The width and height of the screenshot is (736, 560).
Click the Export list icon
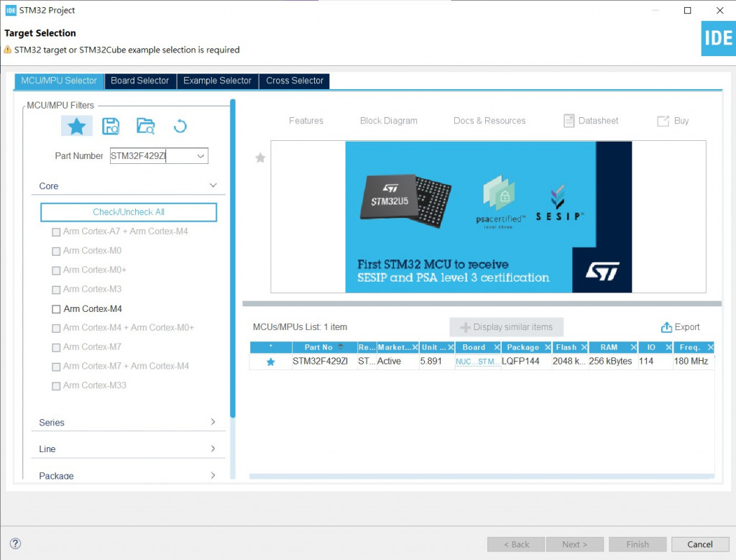point(666,327)
